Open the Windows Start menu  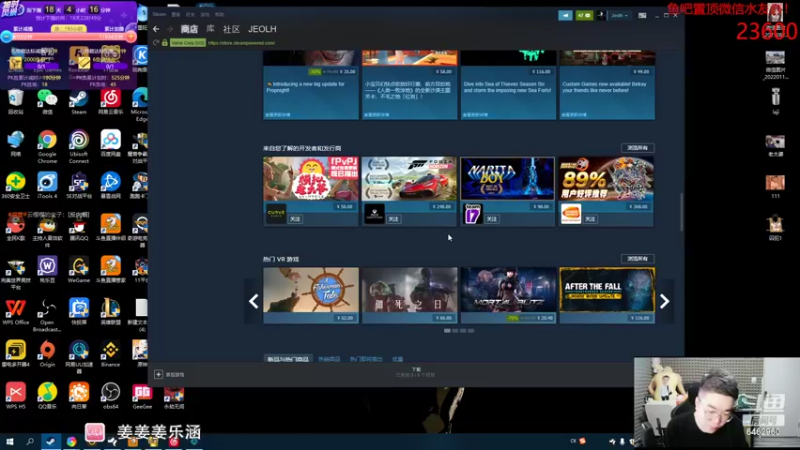[x=9, y=442]
